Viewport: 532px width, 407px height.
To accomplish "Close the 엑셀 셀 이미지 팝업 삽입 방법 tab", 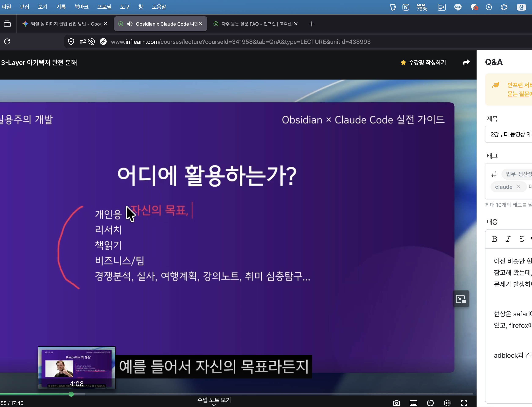I will pos(105,24).
